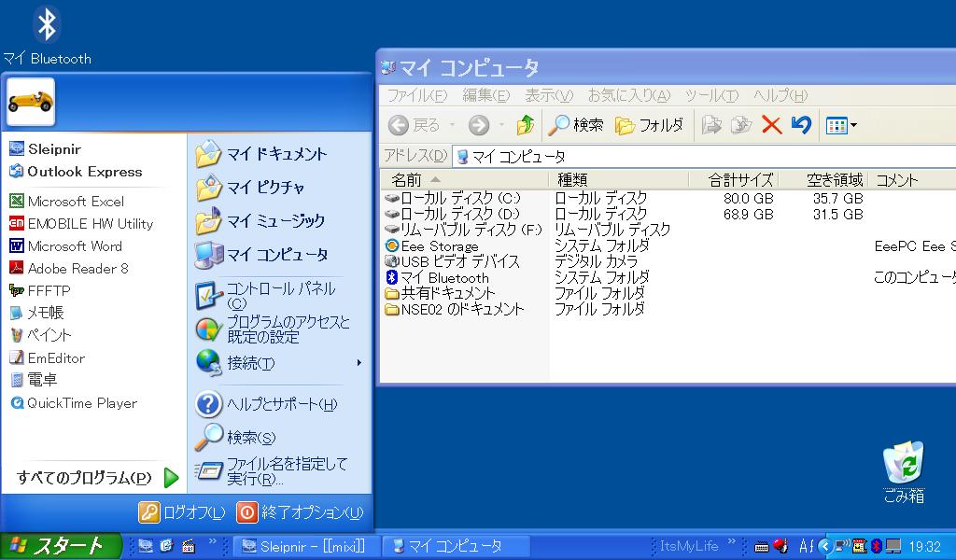956x560 pixels.
Task: Open EmEditor from Start menu
Action: (47, 357)
